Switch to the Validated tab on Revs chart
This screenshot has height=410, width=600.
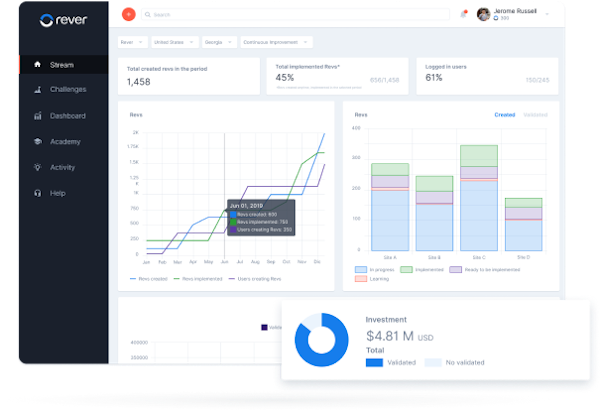(535, 115)
